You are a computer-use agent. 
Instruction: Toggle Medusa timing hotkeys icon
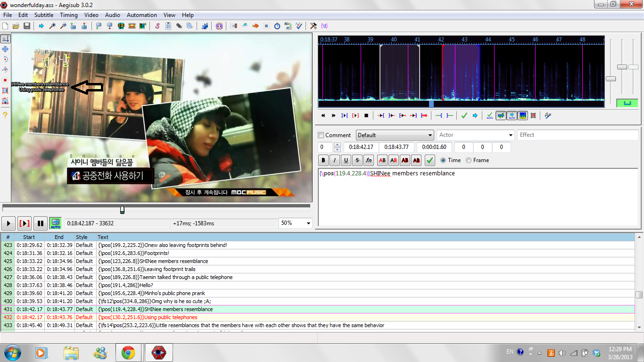pyautogui.click(x=533, y=115)
